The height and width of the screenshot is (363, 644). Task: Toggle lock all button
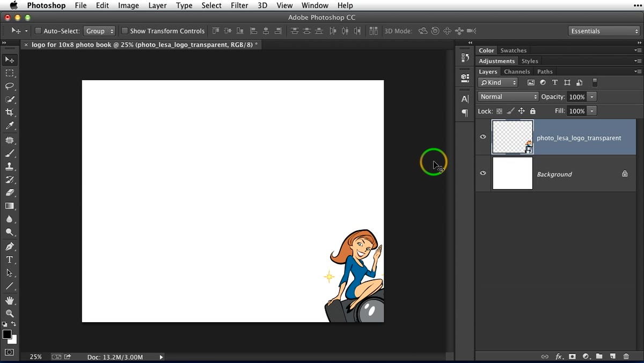tap(532, 111)
